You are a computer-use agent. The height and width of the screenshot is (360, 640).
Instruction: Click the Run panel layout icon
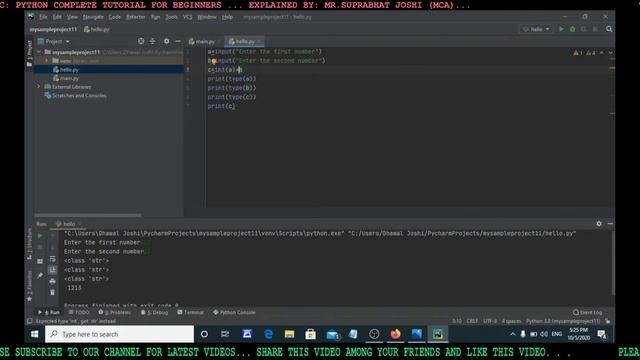tap(40, 261)
